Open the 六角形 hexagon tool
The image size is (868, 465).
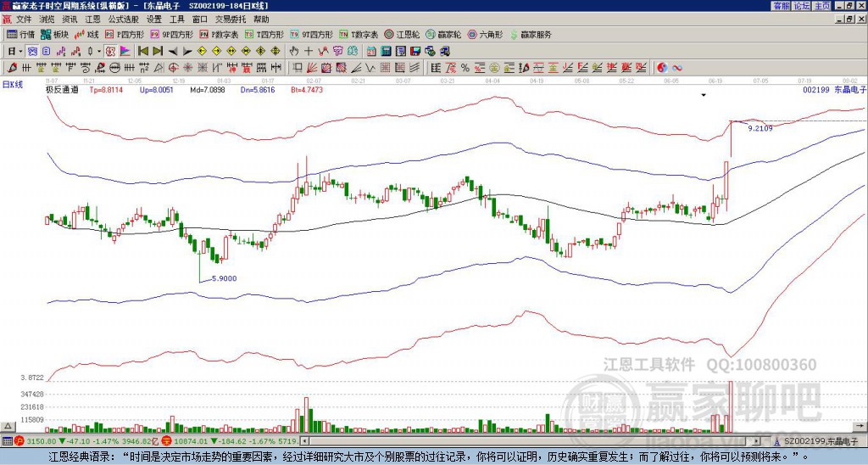coord(486,34)
